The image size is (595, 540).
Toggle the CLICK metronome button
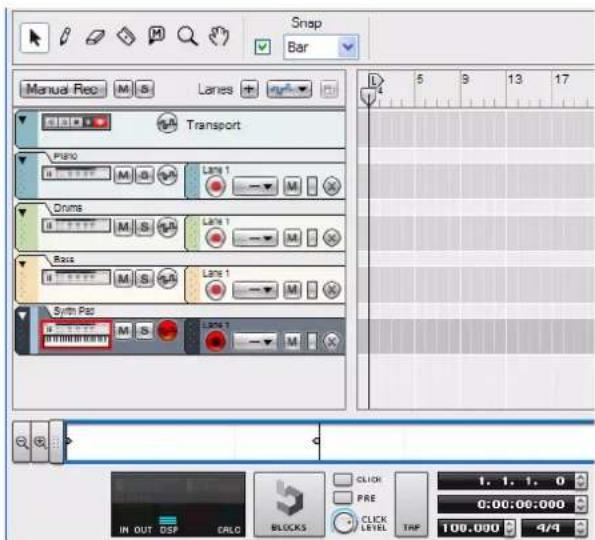coord(343,480)
